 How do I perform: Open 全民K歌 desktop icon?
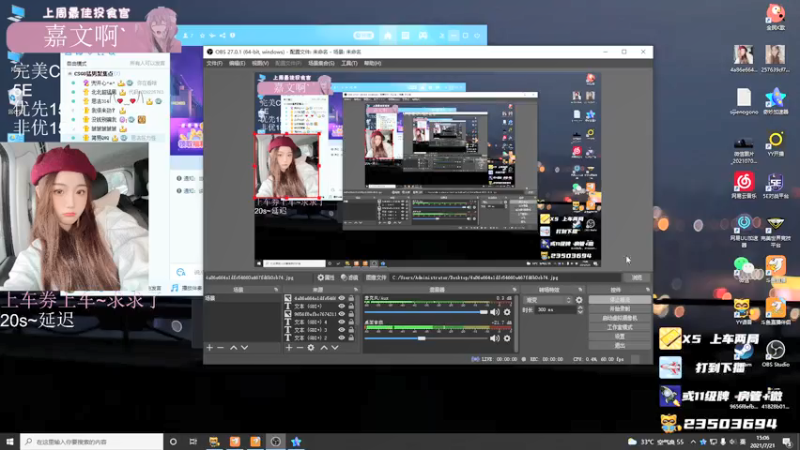coord(776,16)
